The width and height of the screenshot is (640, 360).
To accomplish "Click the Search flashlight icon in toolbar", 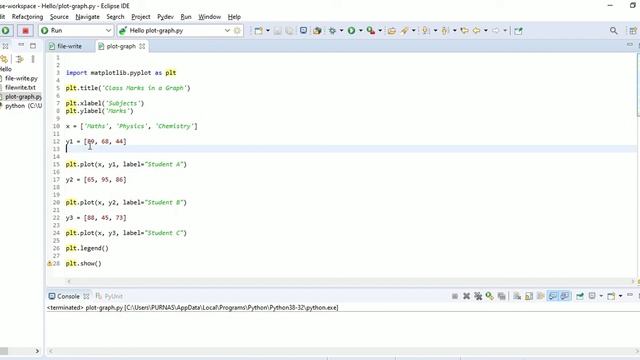I will click(405, 31).
